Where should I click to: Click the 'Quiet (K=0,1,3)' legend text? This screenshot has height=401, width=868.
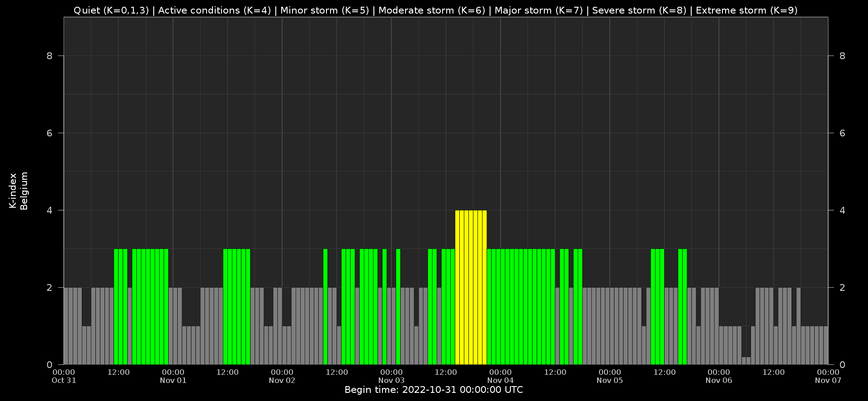(x=111, y=10)
